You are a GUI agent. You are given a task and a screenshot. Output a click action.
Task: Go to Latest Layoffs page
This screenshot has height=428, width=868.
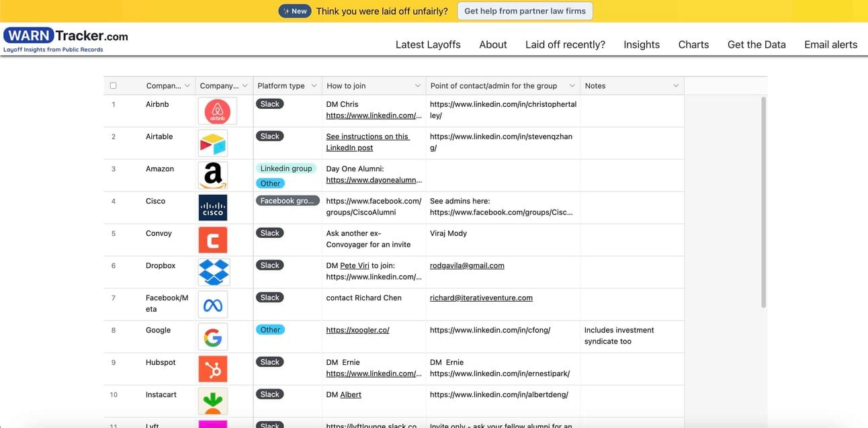coord(428,44)
